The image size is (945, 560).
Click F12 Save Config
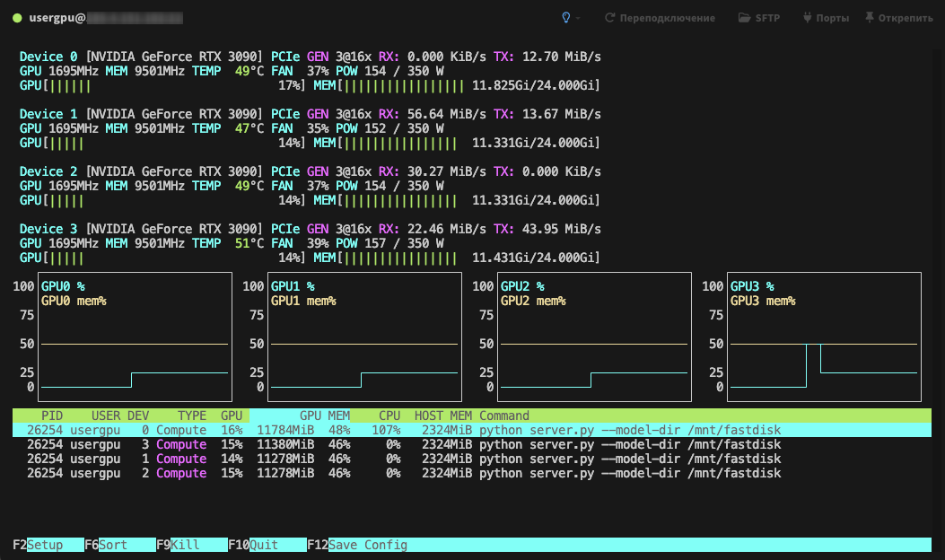[357, 545]
